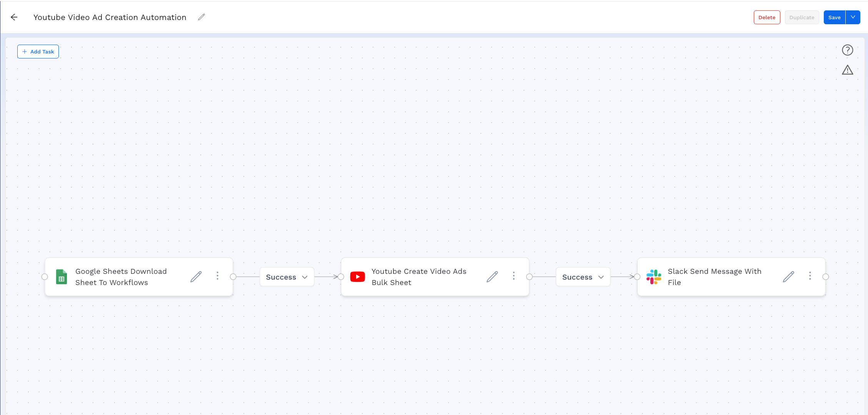Click the Google Sheets task's input connector
The height and width of the screenshot is (415, 868).
click(x=45, y=277)
